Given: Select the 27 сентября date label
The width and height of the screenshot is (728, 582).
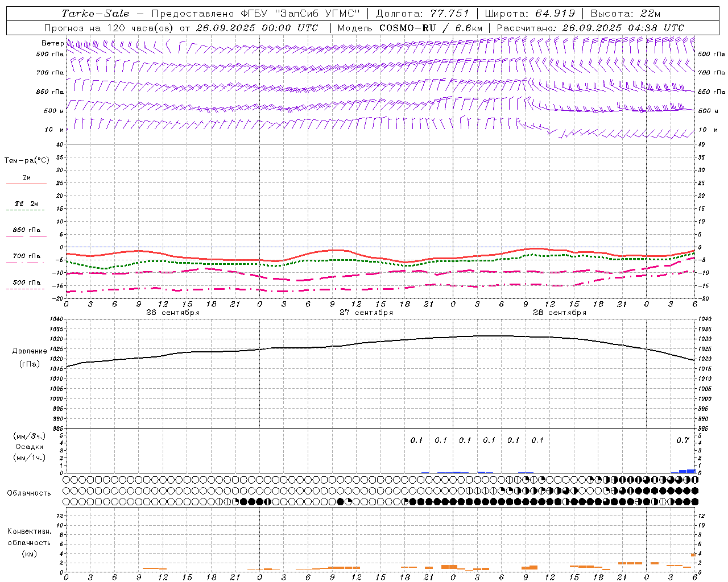Looking at the screenshot, I should pyautogui.click(x=366, y=313).
